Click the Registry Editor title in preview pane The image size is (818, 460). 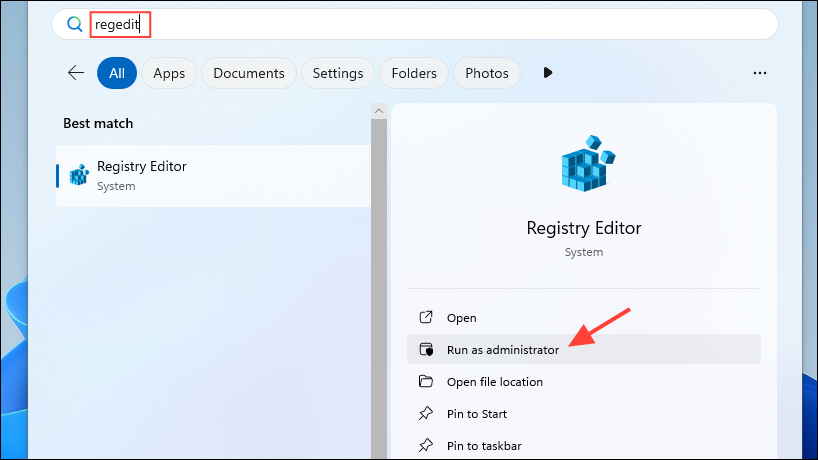[x=584, y=228]
